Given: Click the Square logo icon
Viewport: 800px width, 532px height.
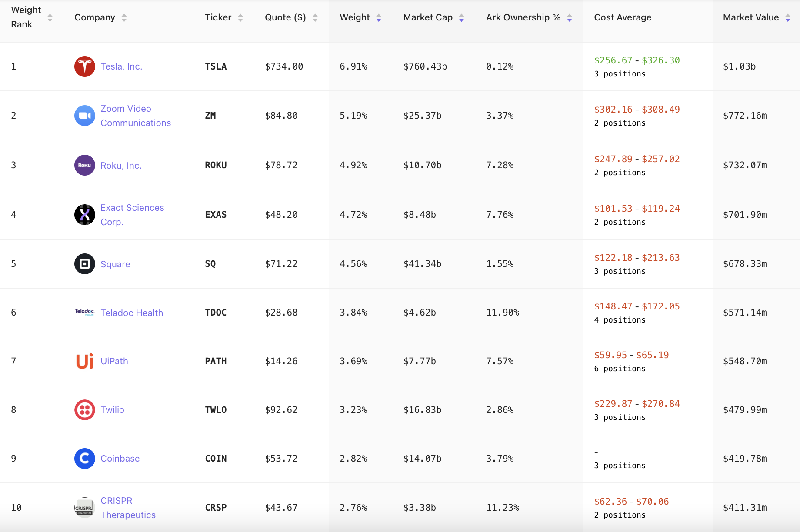Looking at the screenshot, I should [85, 264].
